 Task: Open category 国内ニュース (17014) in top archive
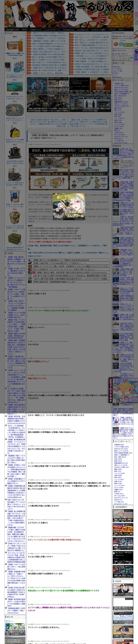pyautogui.click(x=121, y=90)
